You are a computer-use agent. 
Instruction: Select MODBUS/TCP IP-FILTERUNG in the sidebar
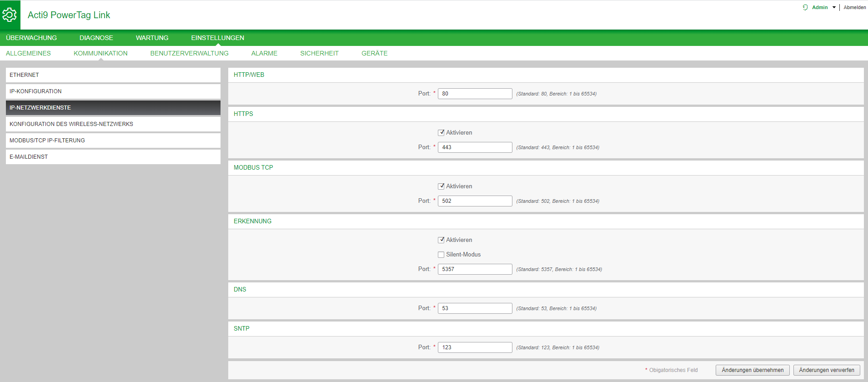pos(113,141)
